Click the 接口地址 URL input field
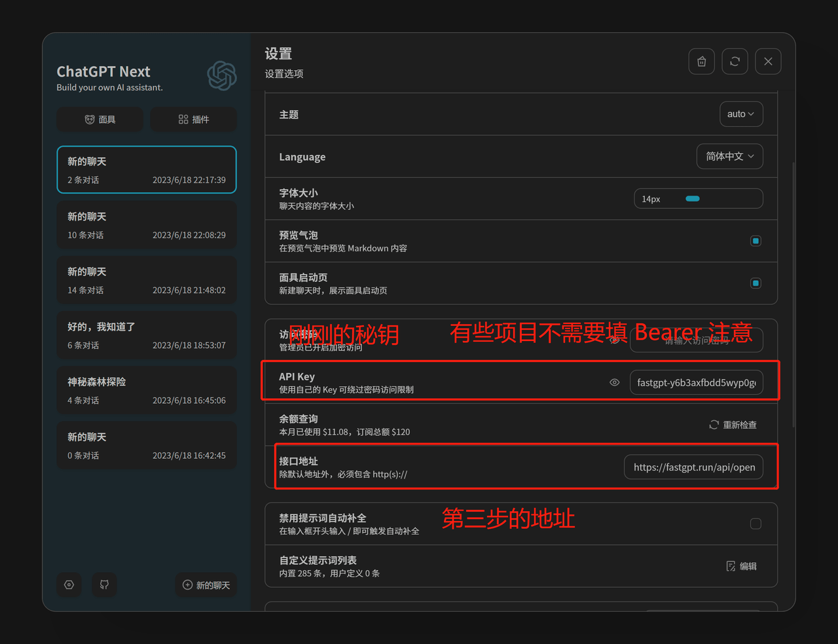The width and height of the screenshot is (838, 644). pos(693,467)
